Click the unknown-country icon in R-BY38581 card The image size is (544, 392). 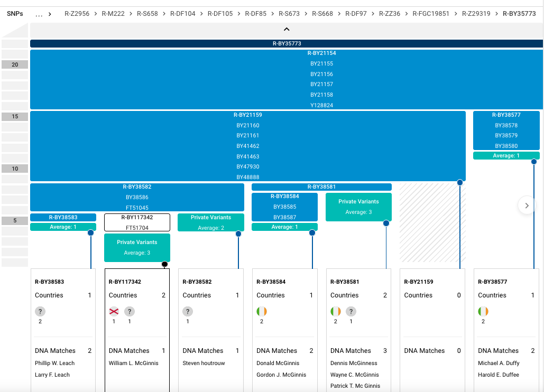pyautogui.click(x=351, y=311)
